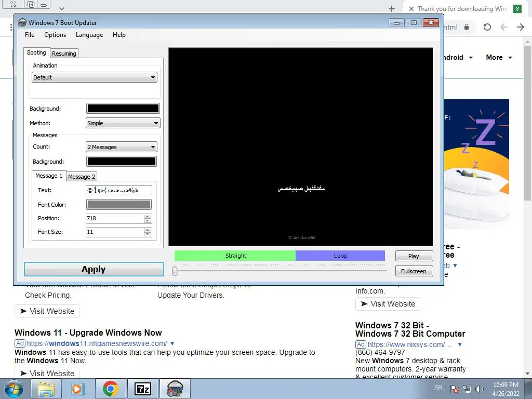Expand dropdown arrow beside nixsys.com URL
The image size is (532, 399).
460,344
